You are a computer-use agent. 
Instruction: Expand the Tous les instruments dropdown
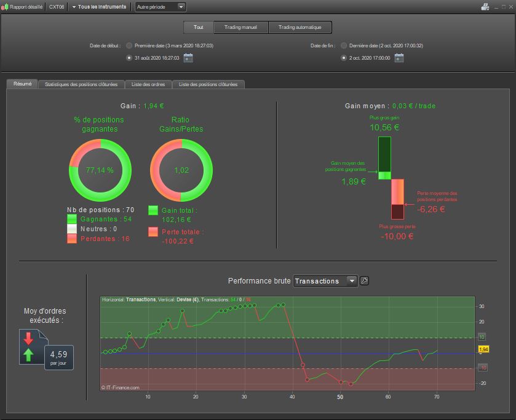[98, 7]
